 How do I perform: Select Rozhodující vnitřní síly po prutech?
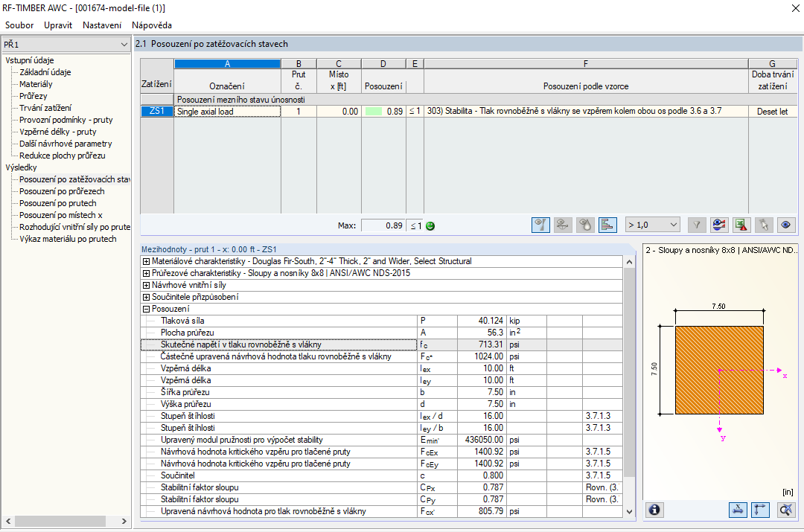75,227
